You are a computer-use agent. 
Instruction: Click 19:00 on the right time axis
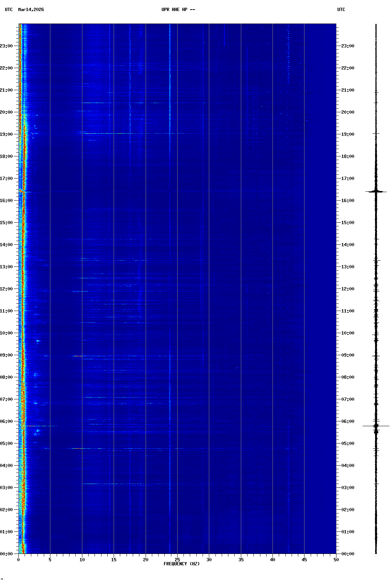(348, 134)
